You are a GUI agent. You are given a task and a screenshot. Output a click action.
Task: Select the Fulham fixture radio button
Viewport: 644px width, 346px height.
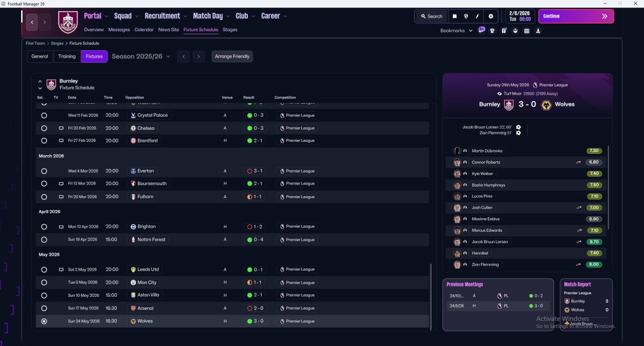[44, 197]
